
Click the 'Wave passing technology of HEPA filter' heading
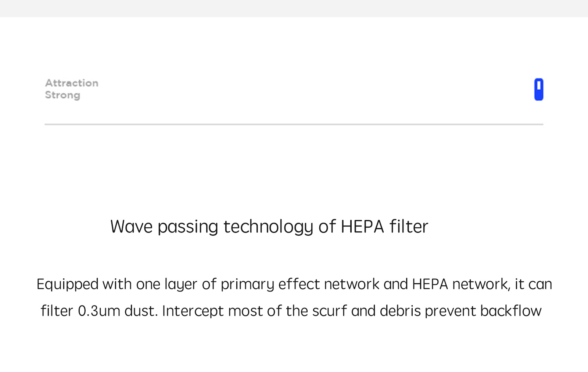269,227
